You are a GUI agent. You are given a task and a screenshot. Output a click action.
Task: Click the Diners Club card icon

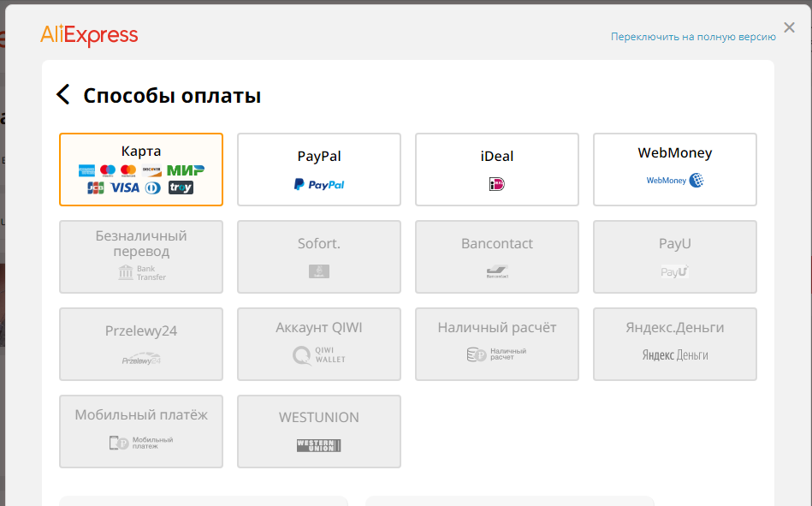click(153, 188)
